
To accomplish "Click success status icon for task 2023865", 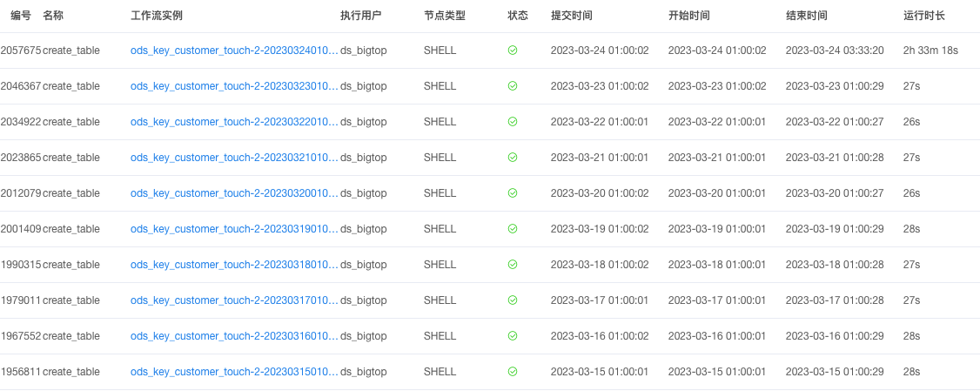I will (x=513, y=158).
